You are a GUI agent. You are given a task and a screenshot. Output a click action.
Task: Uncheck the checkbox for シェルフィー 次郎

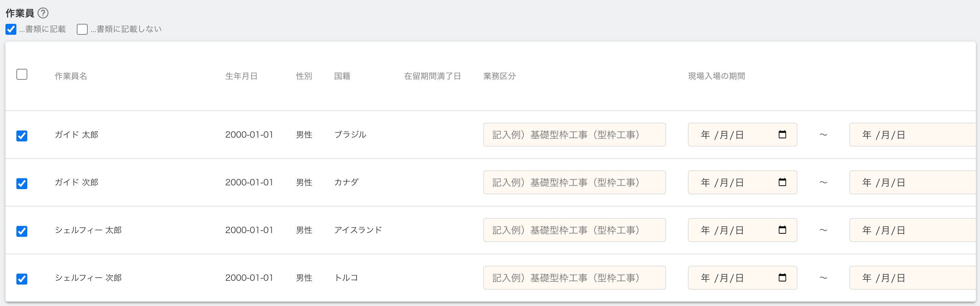22,279
